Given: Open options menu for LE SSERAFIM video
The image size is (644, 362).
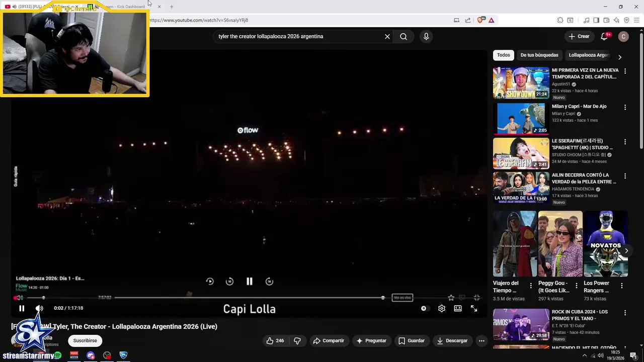Looking at the screenshot, I should pyautogui.click(x=625, y=142).
